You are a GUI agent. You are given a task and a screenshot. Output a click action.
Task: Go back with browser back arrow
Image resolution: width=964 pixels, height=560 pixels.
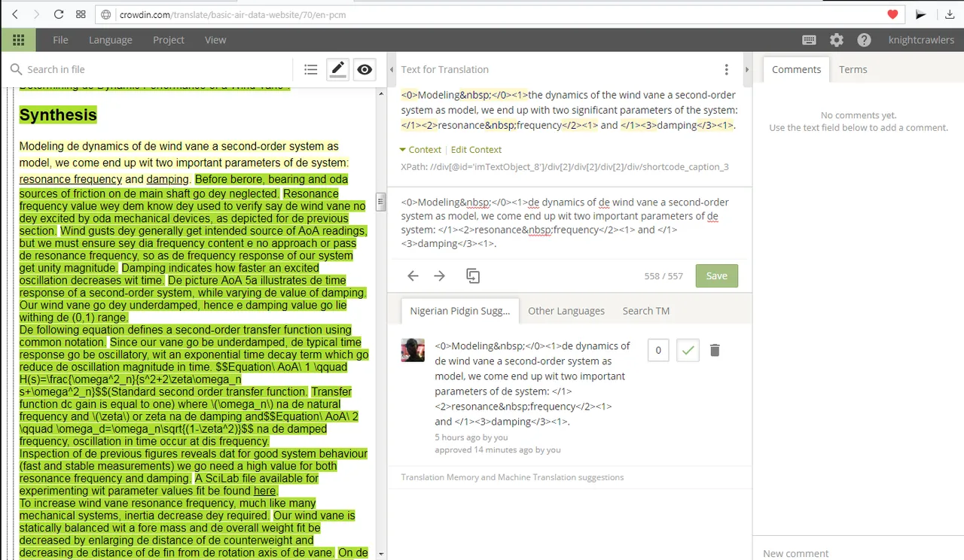pos(16,14)
